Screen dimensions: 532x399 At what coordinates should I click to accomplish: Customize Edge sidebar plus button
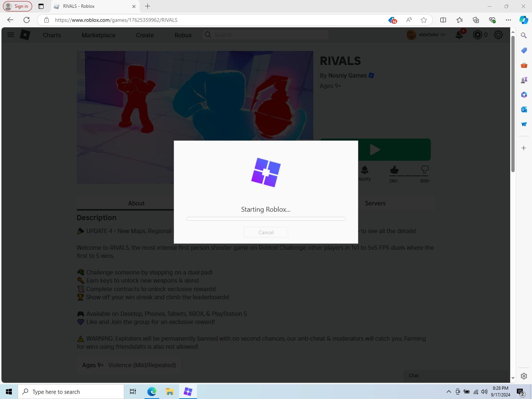coord(524,148)
